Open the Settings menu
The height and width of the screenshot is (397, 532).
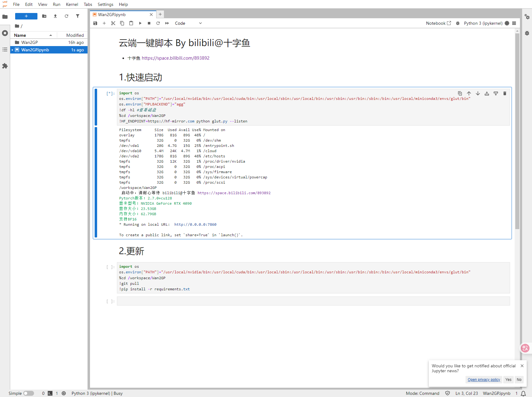tap(105, 4)
